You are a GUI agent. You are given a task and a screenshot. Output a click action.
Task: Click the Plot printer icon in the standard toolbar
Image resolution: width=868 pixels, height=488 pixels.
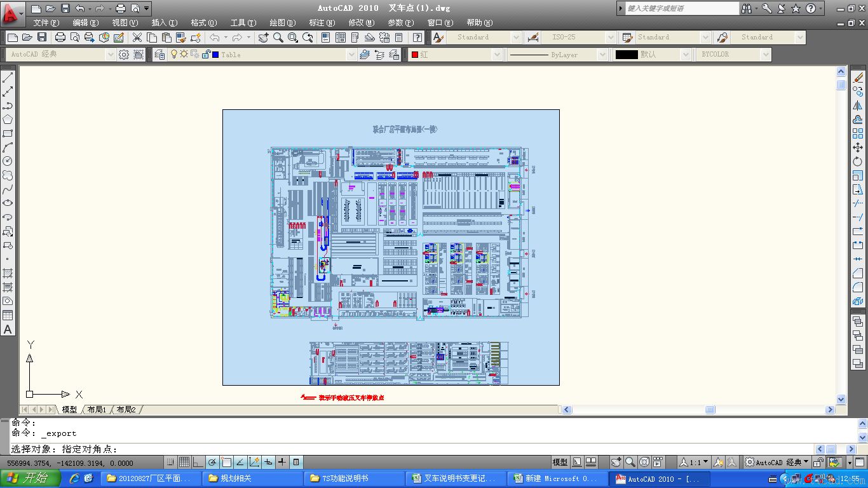click(60, 37)
